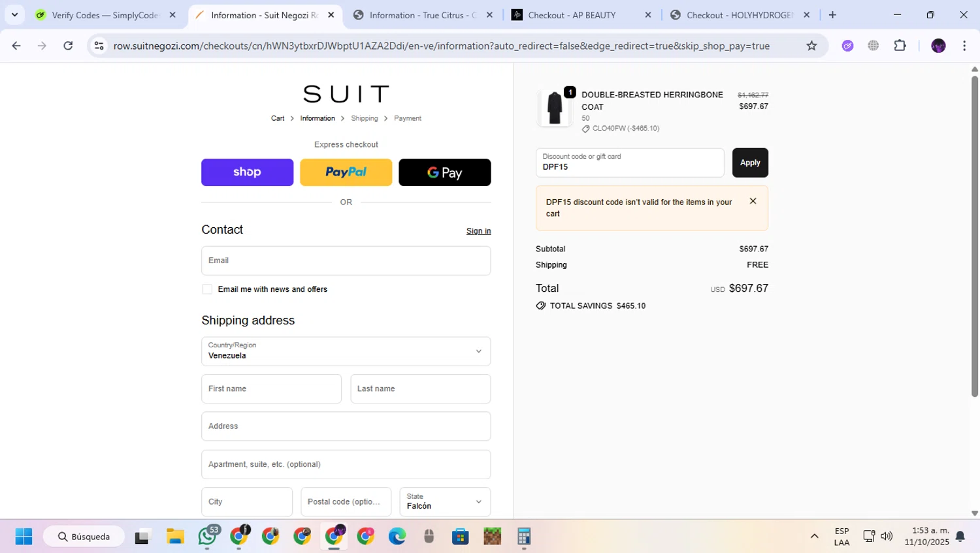The height and width of the screenshot is (553, 980).
Task: Click the SUIT logo at top
Action: point(346,94)
